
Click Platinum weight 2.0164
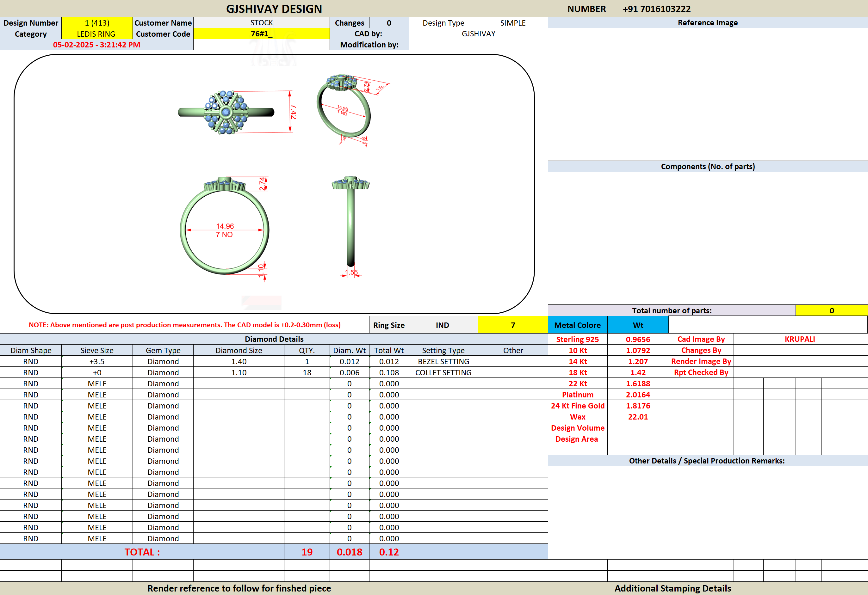(638, 395)
